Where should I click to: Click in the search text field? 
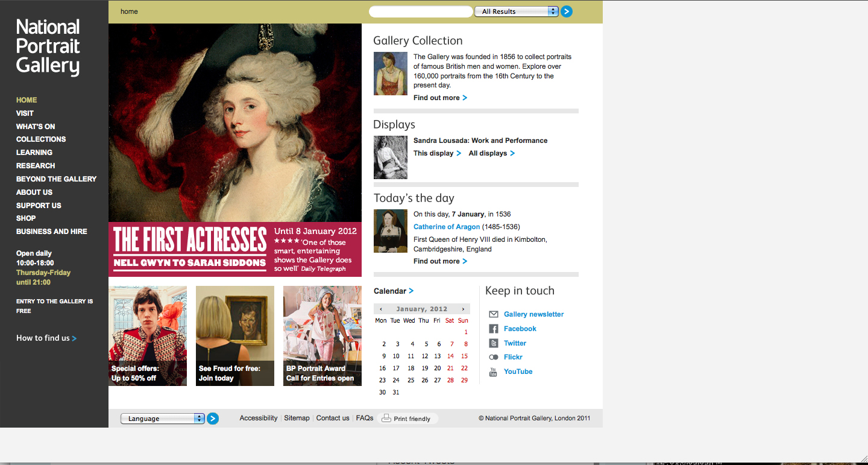(420, 11)
